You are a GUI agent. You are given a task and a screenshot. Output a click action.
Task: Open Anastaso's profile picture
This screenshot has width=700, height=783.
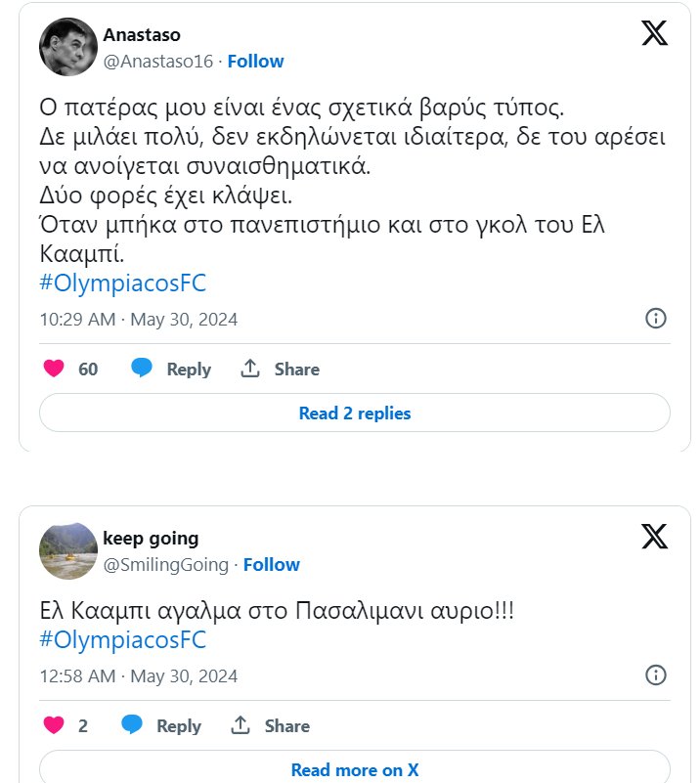[68, 47]
